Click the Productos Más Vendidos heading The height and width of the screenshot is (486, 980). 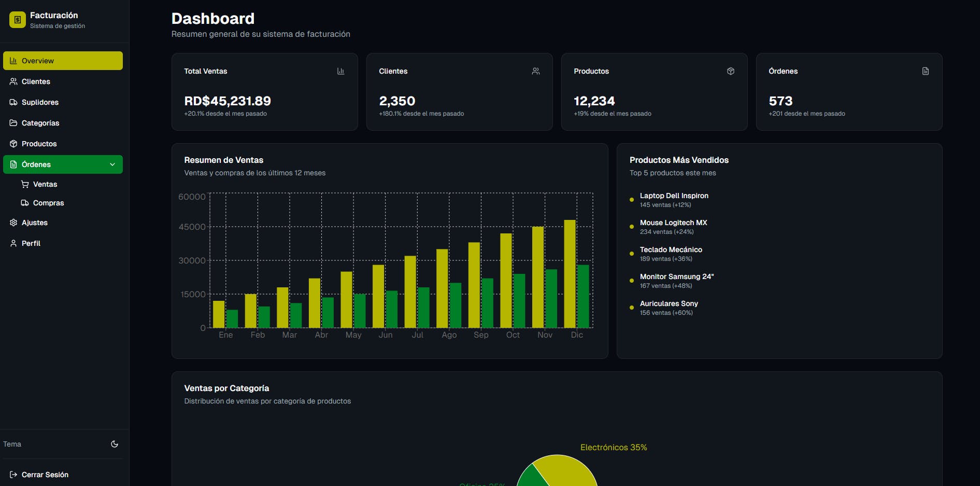pyautogui.click(x=679, y=160)
